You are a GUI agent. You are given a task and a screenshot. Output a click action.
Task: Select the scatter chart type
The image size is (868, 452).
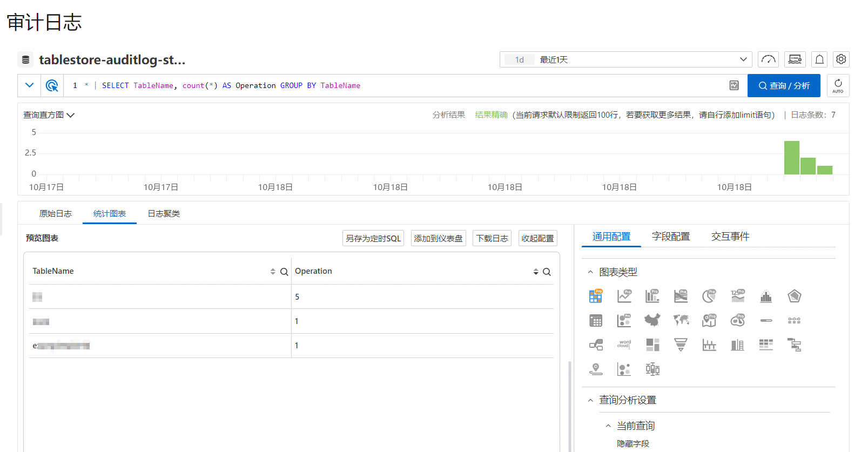[x=624, y=369]
